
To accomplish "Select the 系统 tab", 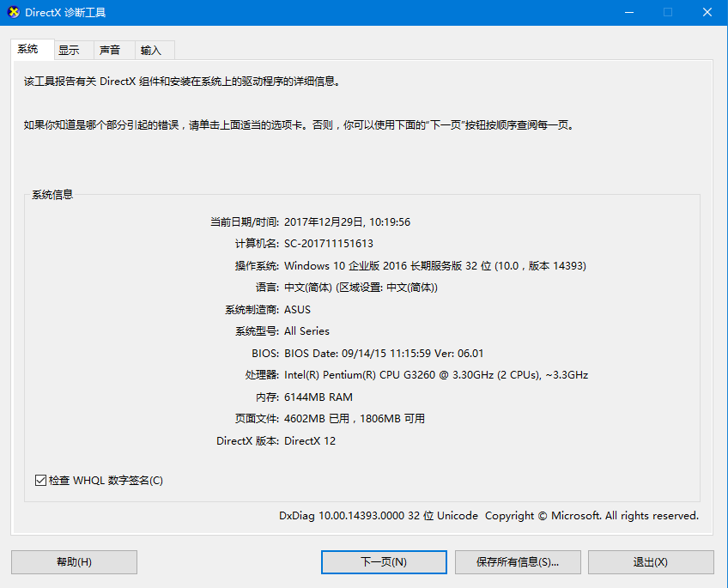I will 32,49.
